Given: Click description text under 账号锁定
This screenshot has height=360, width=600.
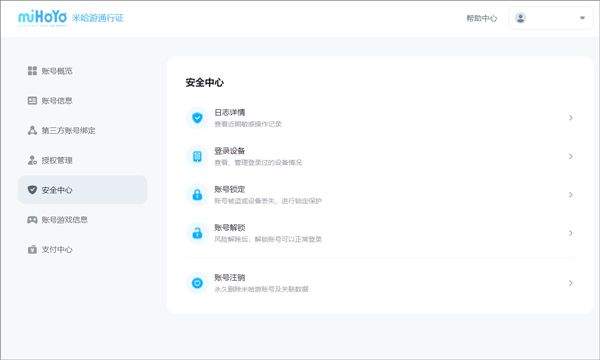Looking at the screenshot, I should click(x=268, y=201).
